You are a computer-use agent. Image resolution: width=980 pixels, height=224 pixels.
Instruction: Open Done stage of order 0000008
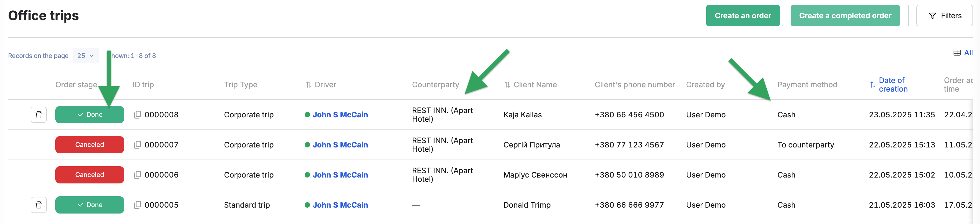pos(89,114)
